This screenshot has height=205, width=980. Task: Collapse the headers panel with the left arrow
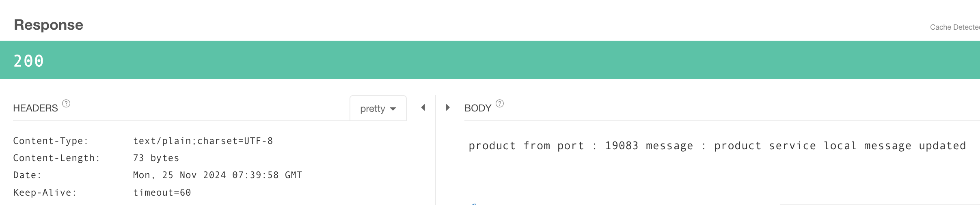pyautogui.click(x=423, y=107)
